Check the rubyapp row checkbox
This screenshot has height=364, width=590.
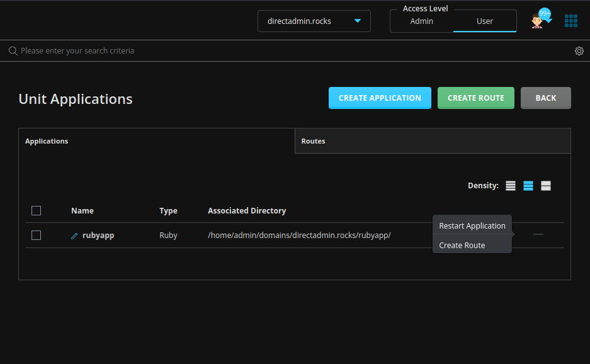click(x=36, y=235)
